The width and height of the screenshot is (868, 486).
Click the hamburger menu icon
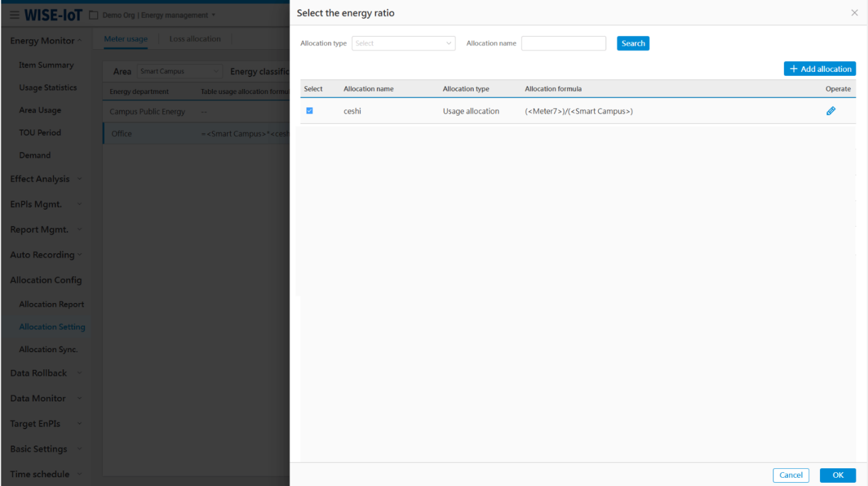pos(14,15)
